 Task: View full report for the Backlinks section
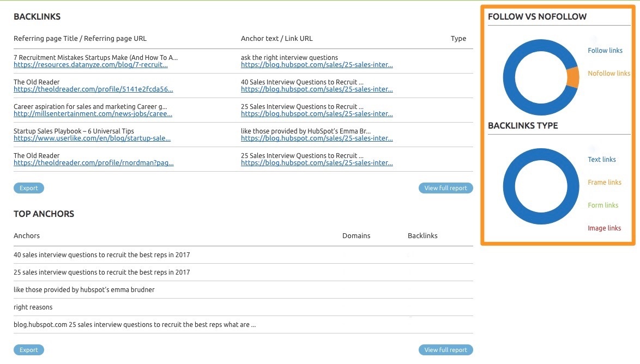tap(445, 188)
